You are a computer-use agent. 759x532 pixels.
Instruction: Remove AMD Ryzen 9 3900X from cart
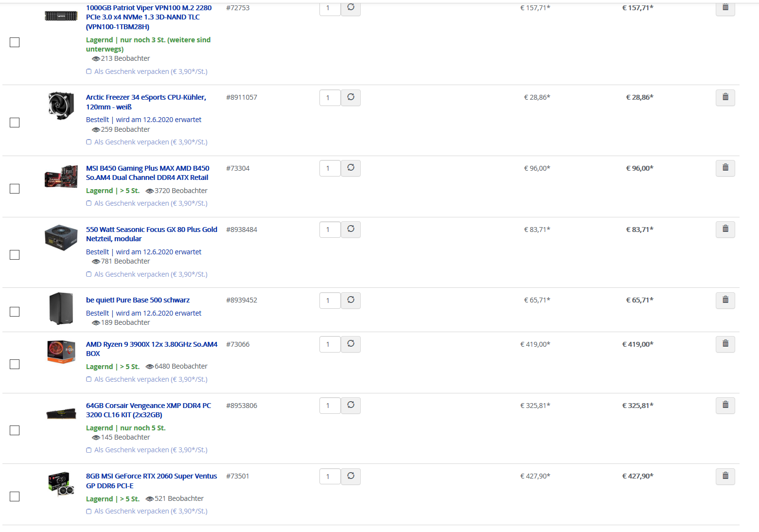point(725,344)
